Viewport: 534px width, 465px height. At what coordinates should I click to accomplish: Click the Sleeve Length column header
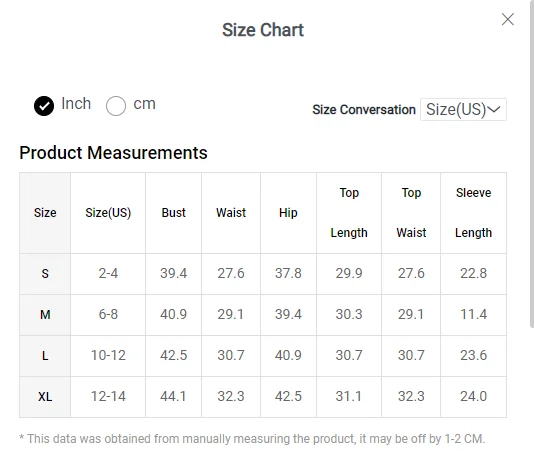tap(473, 213)
